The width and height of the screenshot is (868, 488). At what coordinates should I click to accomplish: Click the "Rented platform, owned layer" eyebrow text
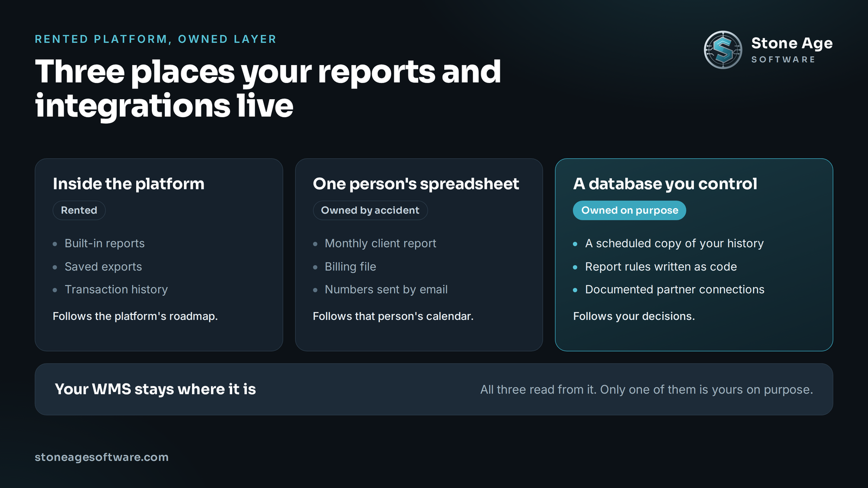coord(156,39)
